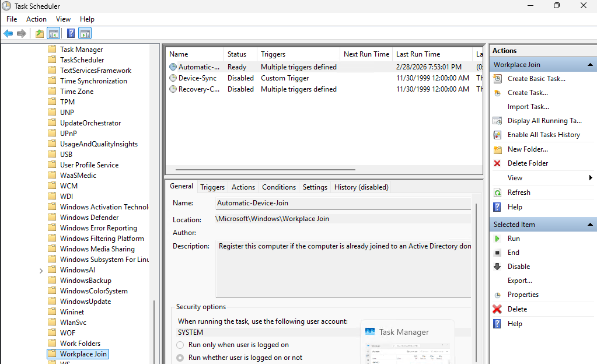The image size is (597, 364).
Task: Click clock icon of Recovery-Check task
Action: point(173,89)
